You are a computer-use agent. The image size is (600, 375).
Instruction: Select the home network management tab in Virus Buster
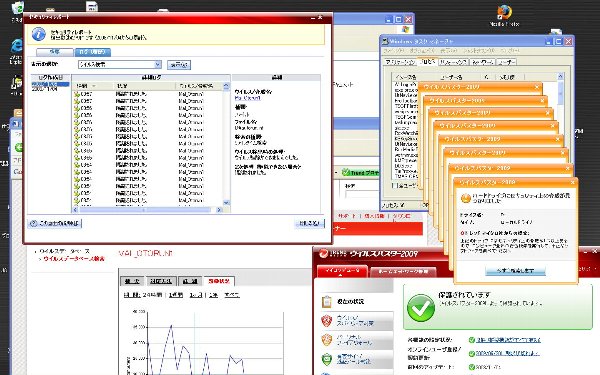tap(403, 271)
